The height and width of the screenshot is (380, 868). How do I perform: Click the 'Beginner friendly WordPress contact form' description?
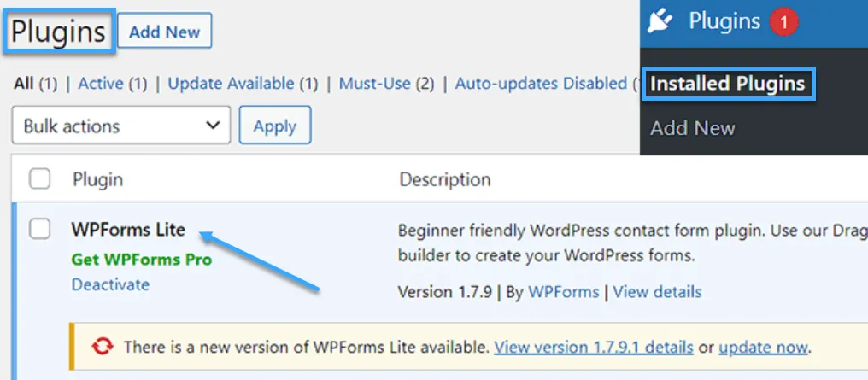[x=633, y=244]
